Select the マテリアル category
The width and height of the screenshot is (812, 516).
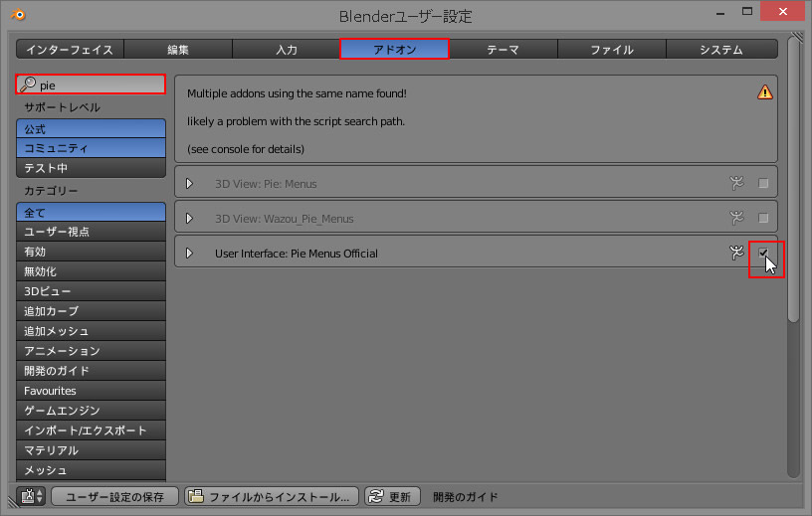tap(92, 449)
